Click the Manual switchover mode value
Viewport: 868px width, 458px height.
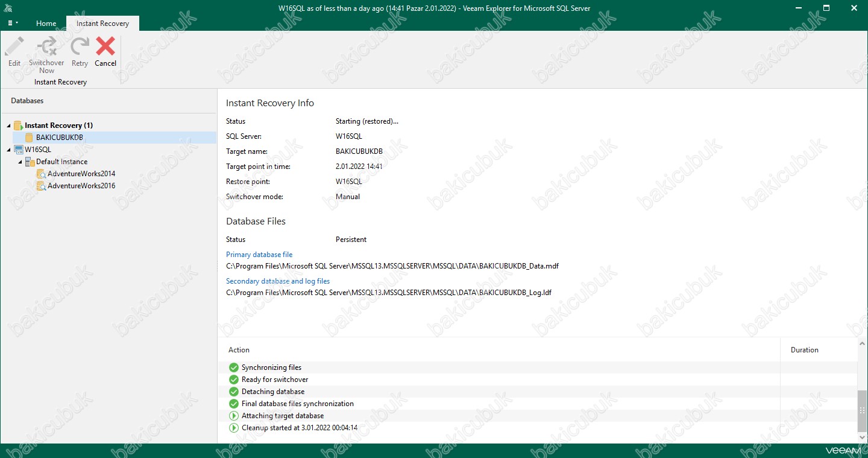coord(348,197)
